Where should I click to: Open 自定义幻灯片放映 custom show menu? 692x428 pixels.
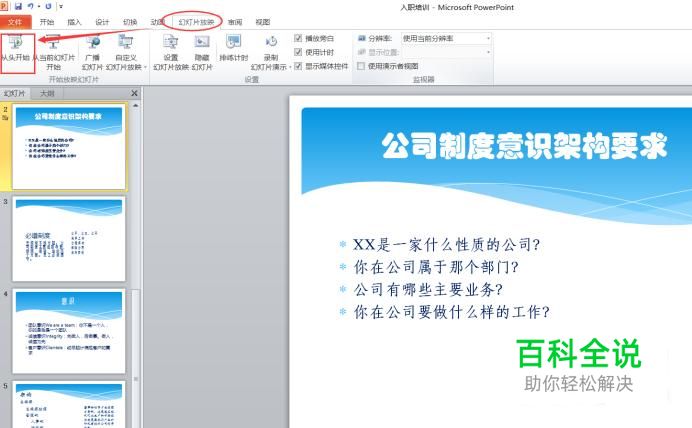click(126, 53)
